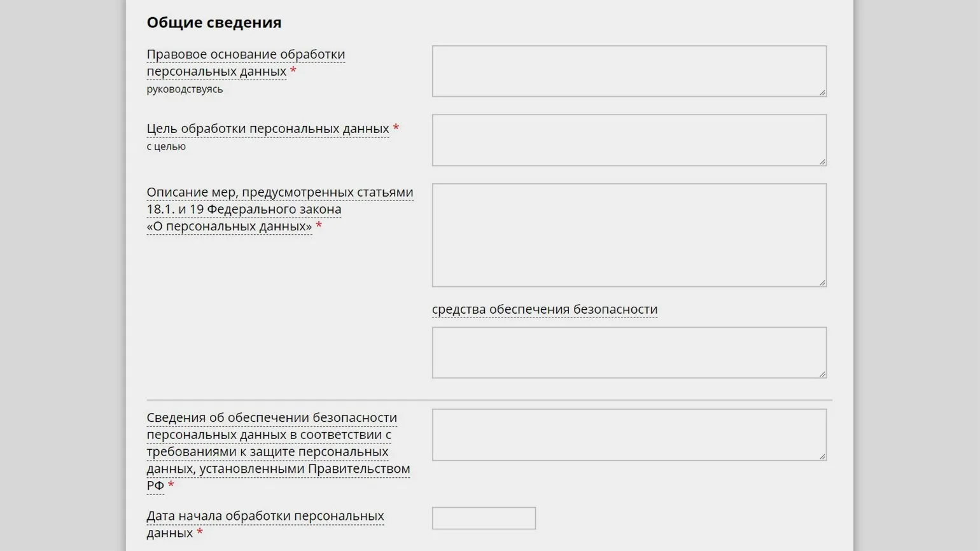Screen dimensions: 980x551
Task: Click the 'Цель обработки персональных данных' label
Action: 267,129
